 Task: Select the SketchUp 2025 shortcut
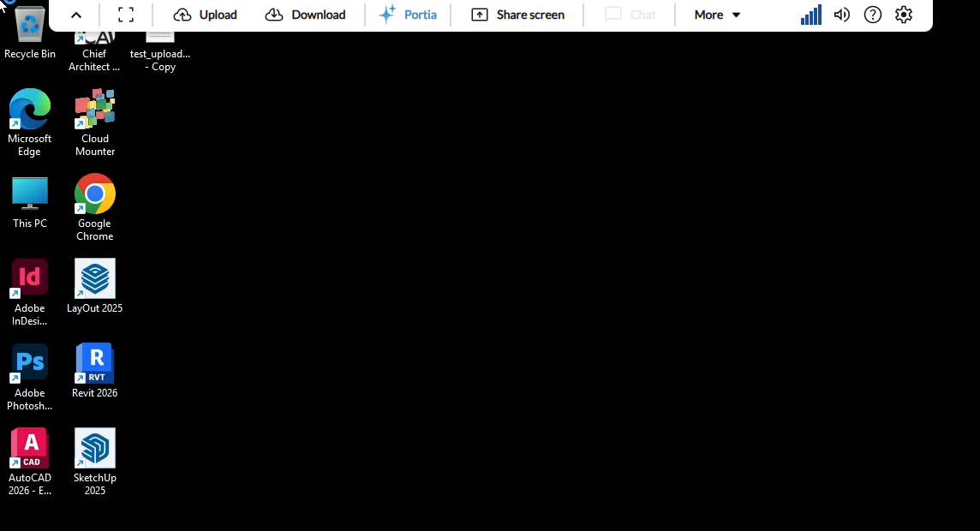click(95, 462)
